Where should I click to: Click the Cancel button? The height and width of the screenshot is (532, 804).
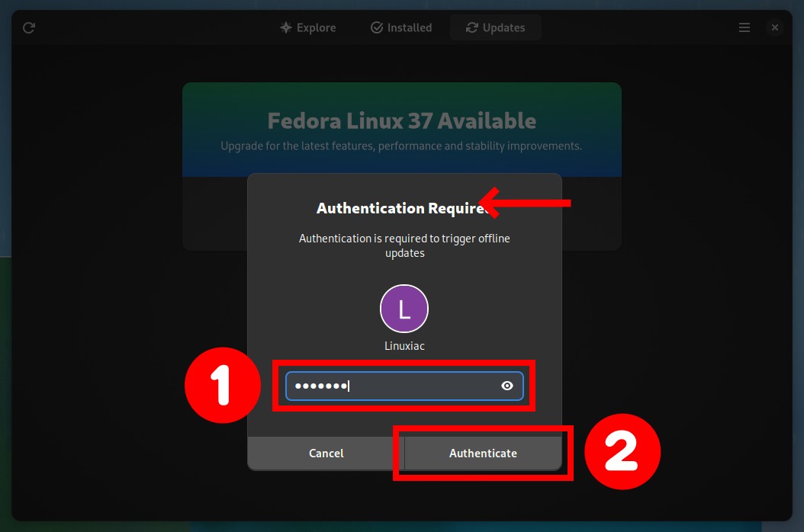coord(326,453)
